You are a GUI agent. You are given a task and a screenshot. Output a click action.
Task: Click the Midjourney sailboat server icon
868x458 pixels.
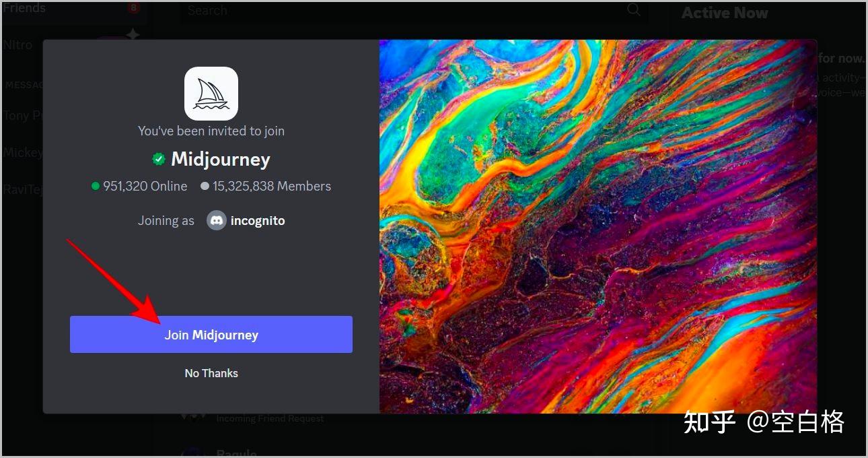pyautogui.click(x=211, y=94)
